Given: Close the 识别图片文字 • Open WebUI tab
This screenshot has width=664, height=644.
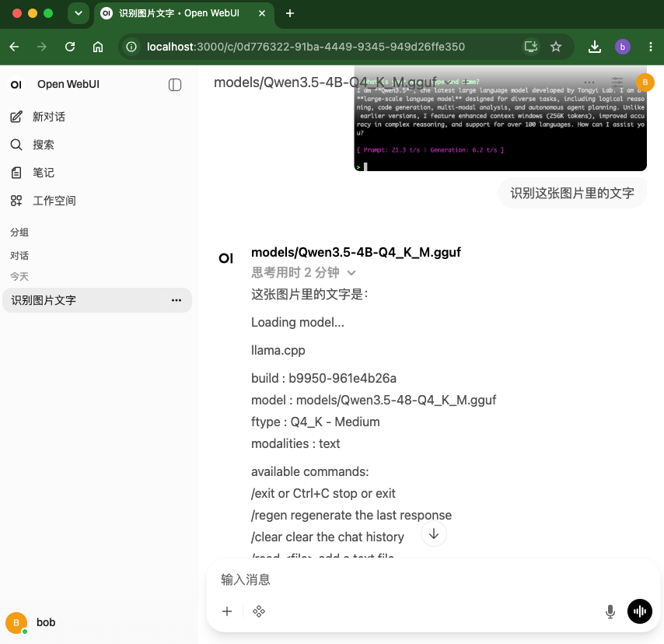Looking at the screenshot, I should [262, 13].
